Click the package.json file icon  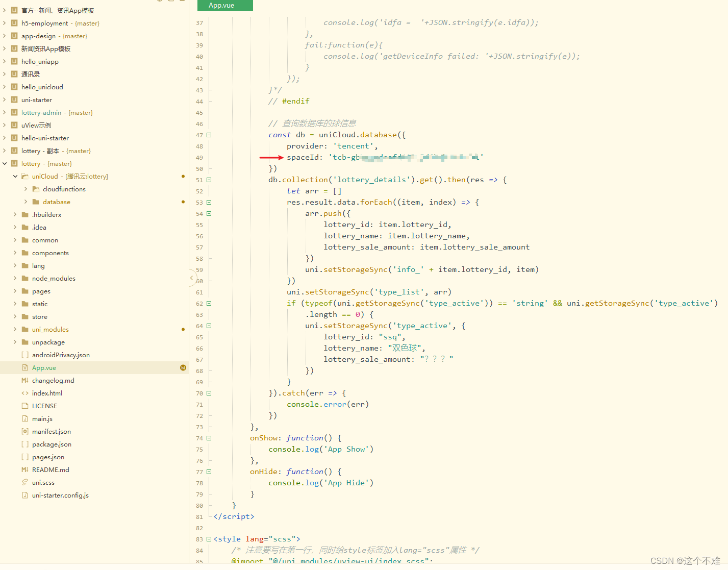click(x=25, y=444)
